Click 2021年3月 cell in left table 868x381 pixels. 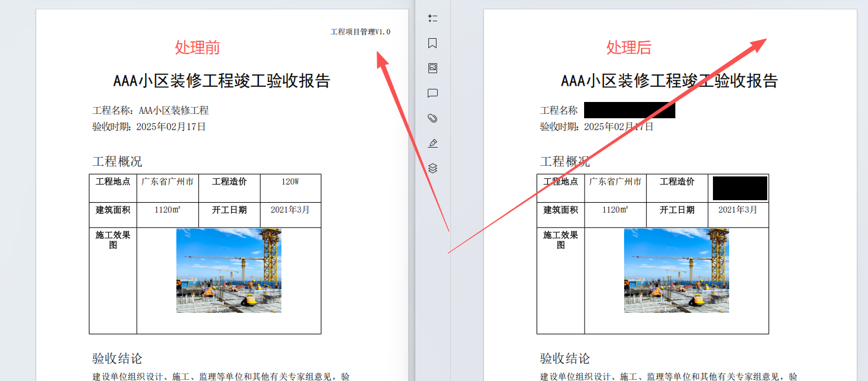[x=290, y=210]
